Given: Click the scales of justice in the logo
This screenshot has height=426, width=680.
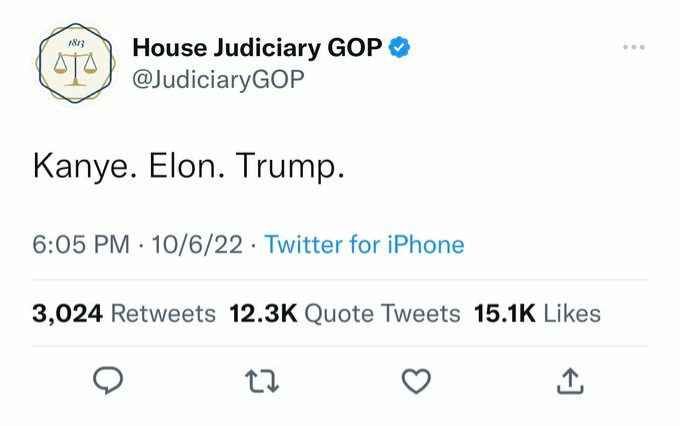Looking at the screenshot, I should pyautogui.click(x=75, y=69).
